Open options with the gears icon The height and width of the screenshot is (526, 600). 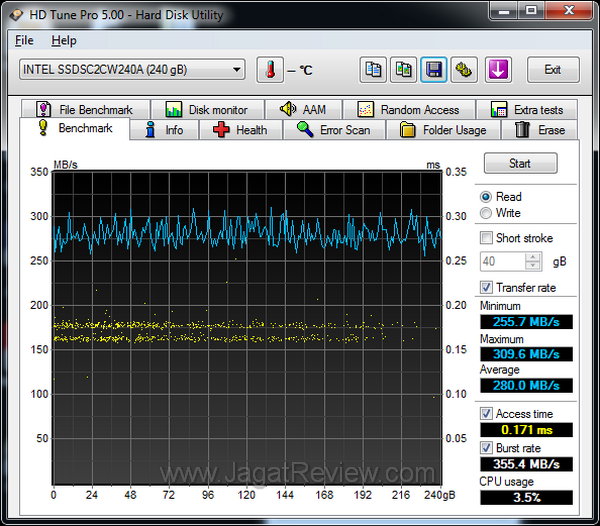tap(465, 69)
